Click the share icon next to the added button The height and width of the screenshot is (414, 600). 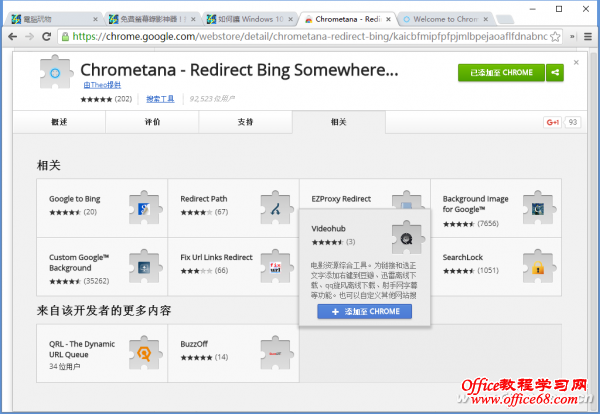click(x=555, y=72)
